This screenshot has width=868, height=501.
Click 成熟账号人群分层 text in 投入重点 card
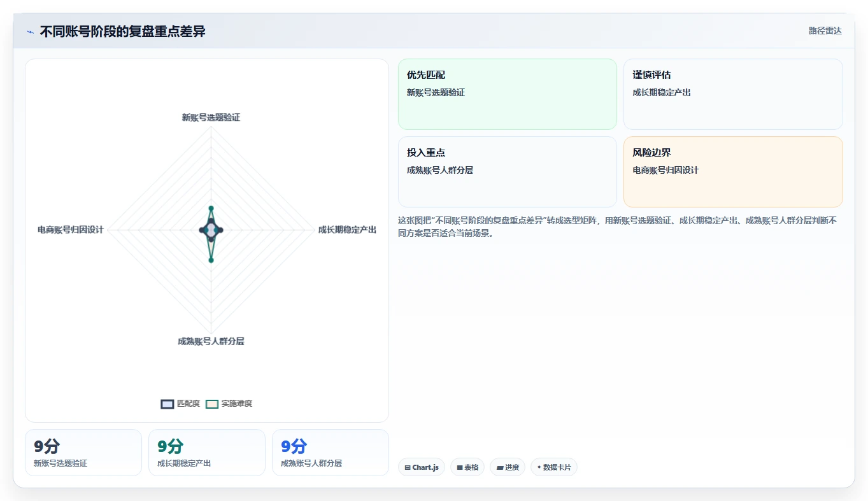(440, 171)
